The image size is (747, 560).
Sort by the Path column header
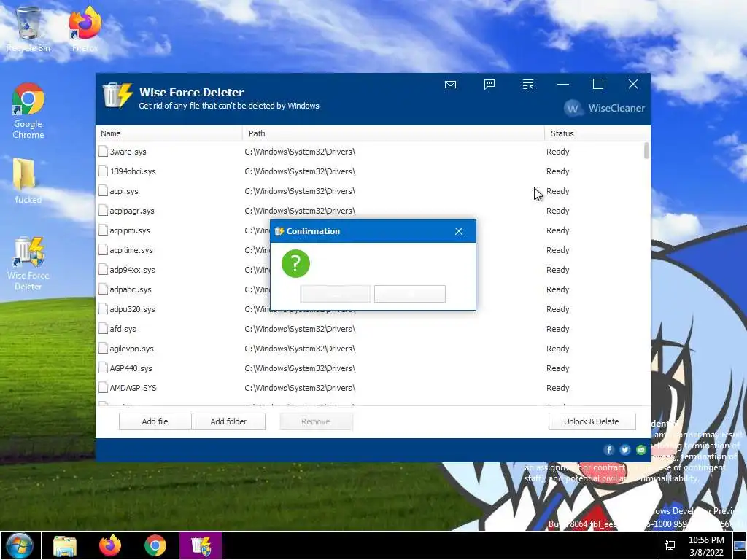point(393,134)
